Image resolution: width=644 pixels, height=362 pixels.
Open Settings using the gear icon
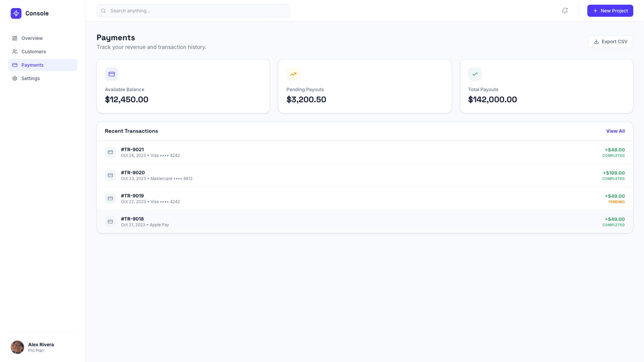click(15, 78)
